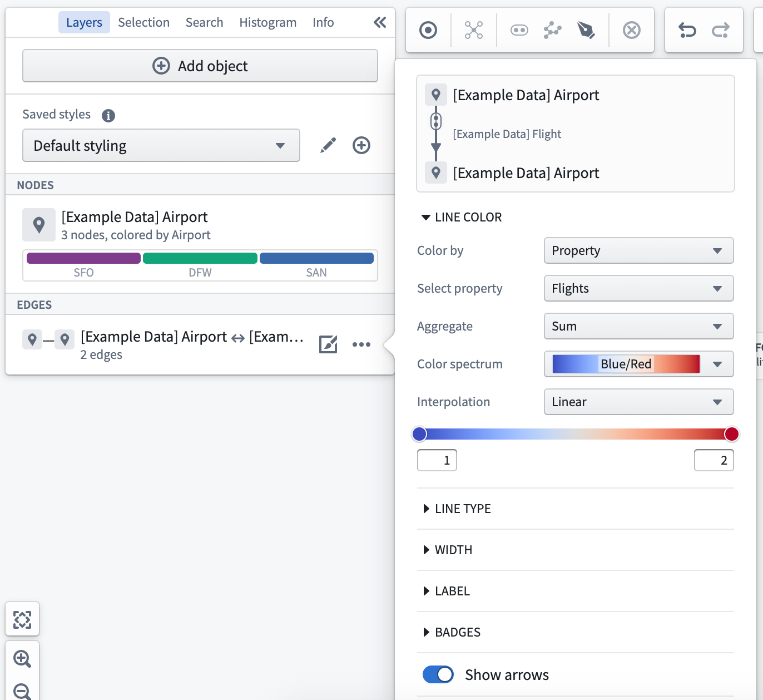The image size is (763, 700).
Task: Open more options for edges layer
Action: coord(361,344)
